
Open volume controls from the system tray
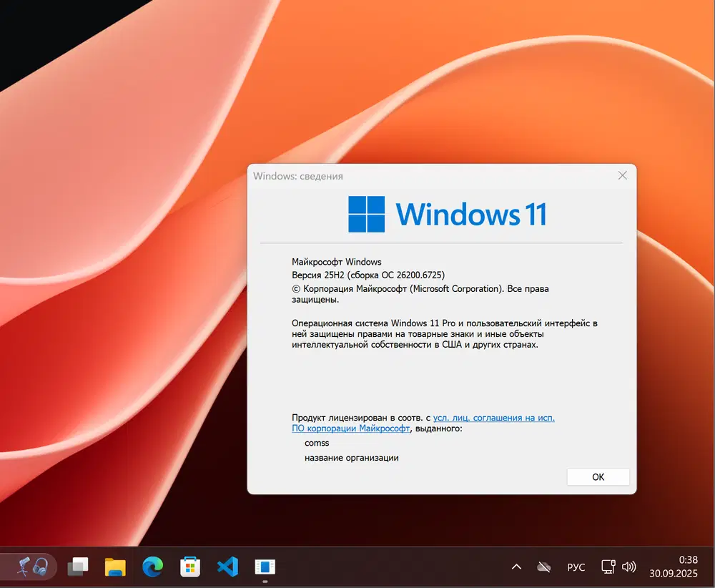(630, 566)
